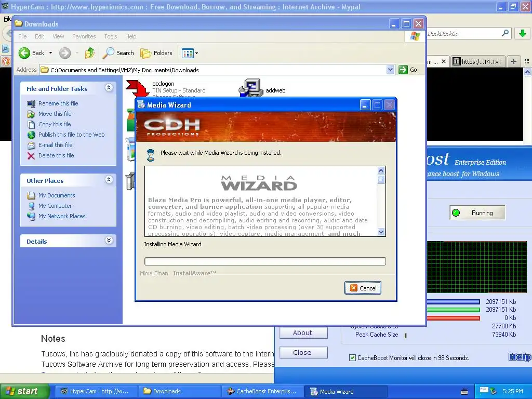Click the Go button beside address bar
The image size is (532, 399).
[x=408, y=70]
